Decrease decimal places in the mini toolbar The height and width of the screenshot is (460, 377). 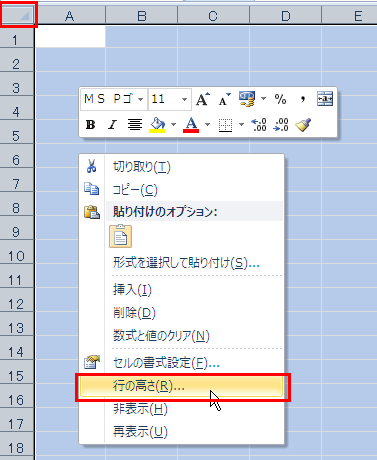tap(281, 125)
